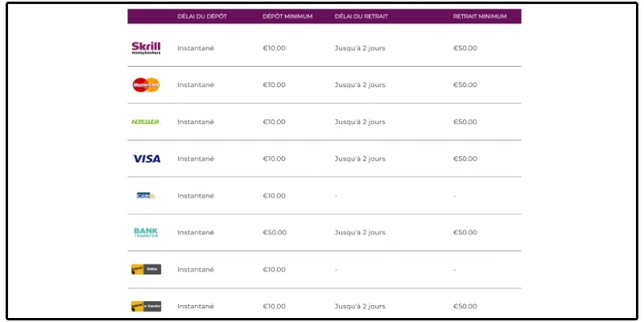Image resolution: width=644 pixels, height=322 pixels.
Task: Click the €50.00 minimum deposit for Bank Transfer
Action: (x=275, y=233)
